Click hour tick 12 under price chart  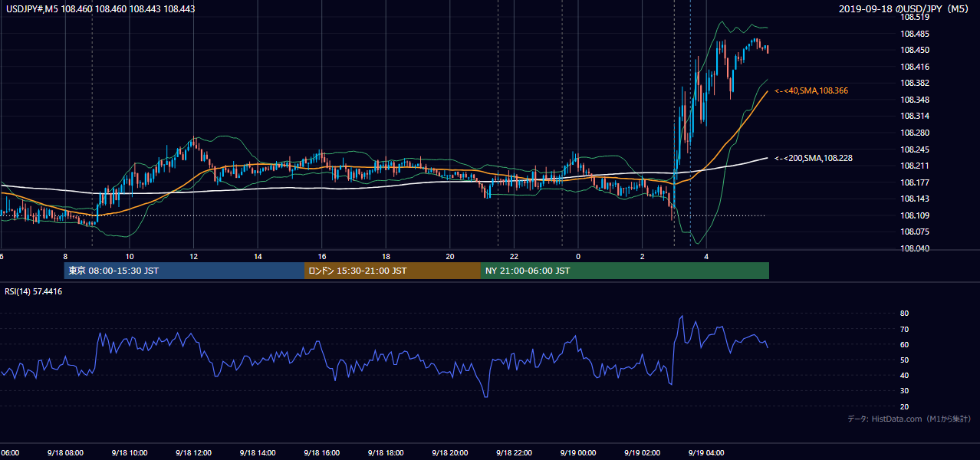click(194, 257)
